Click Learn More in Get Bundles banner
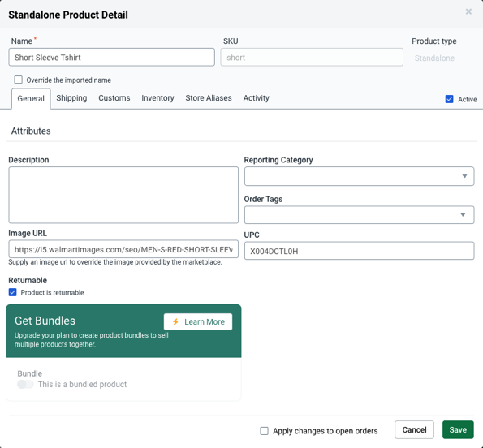The height and width of the screenshot is (448, 483). tap(198, 321)
